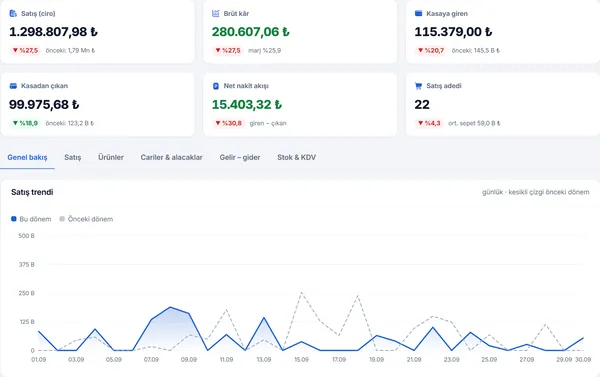Click the red %27,5 badge under Satış
This screenshot has width=600, height=377.
point(25,51)
